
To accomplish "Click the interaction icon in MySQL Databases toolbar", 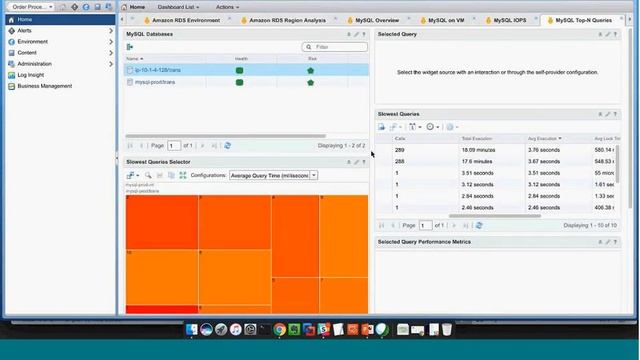I will click(x=130, y=47).
